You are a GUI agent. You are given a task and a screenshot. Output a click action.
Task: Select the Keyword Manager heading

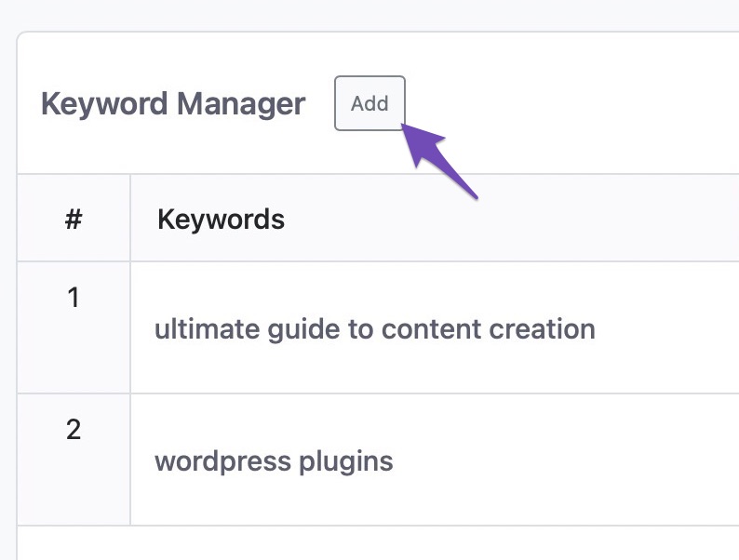click(x=173, y=104)
